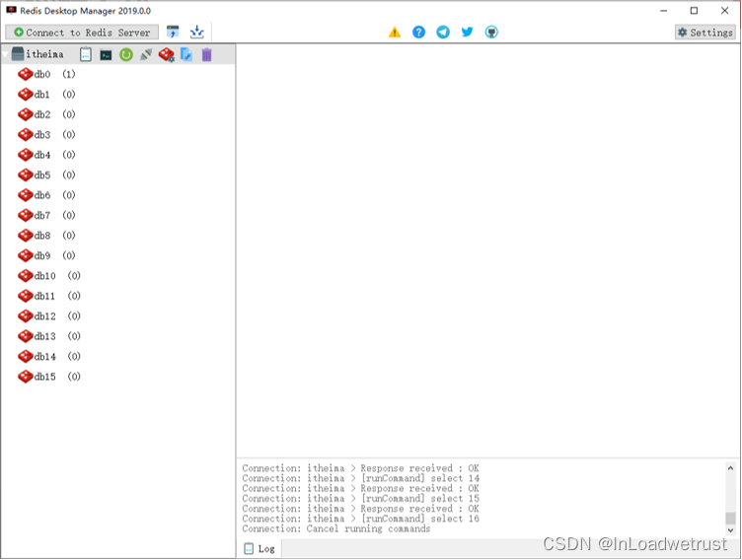Minimize the Redis Desktop Manager window
This screenshot has width=742, height=560.
click(663, 11)
